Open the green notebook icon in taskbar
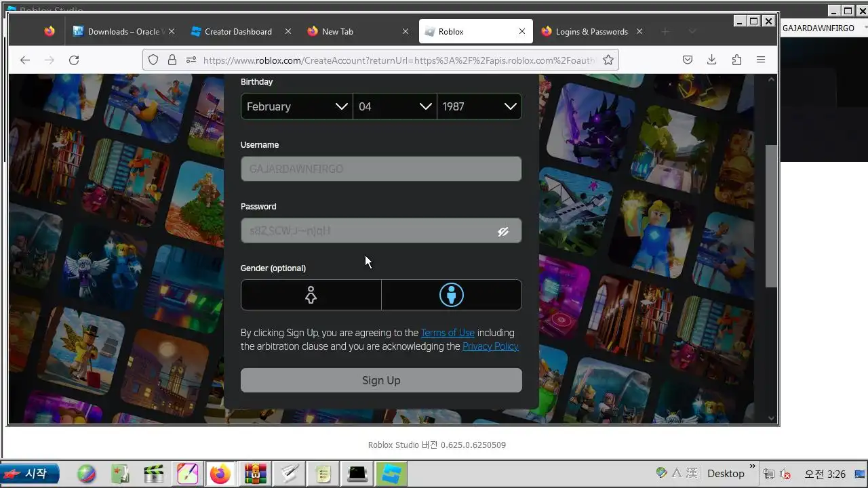Image resolution: width=868 pixels, height=488 pixels. (120, 474)
